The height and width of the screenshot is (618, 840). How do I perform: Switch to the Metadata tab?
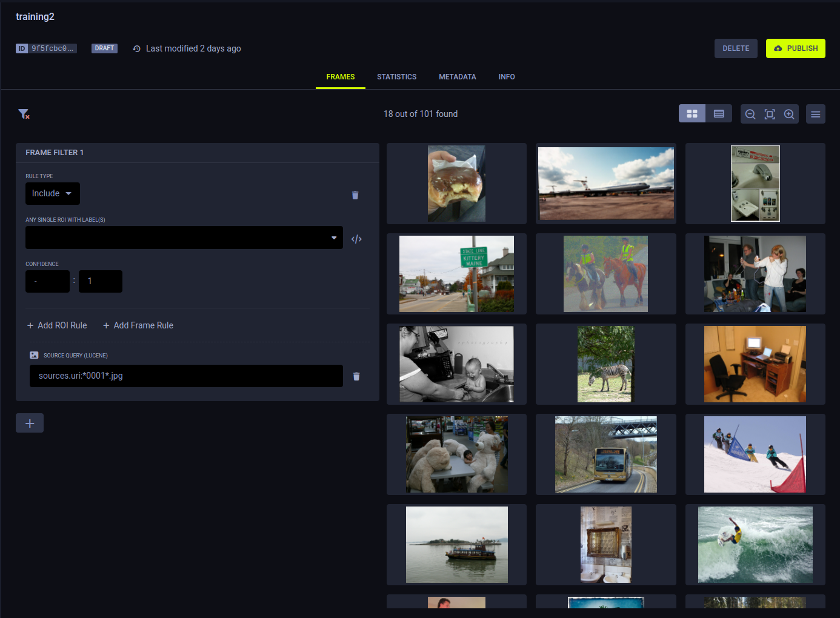click(457, 77)
